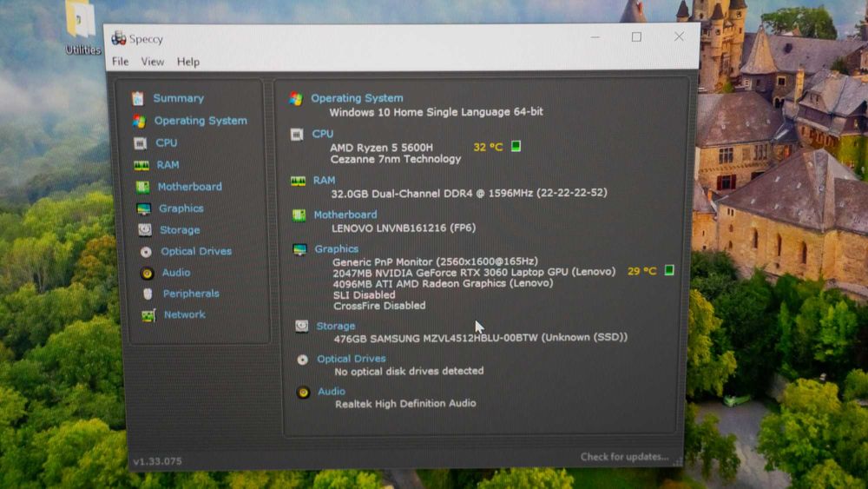The width and height of the screenshot is (868, 489).
Task: Go to Motherboard in the sidebar
Action: click(190, 187)
